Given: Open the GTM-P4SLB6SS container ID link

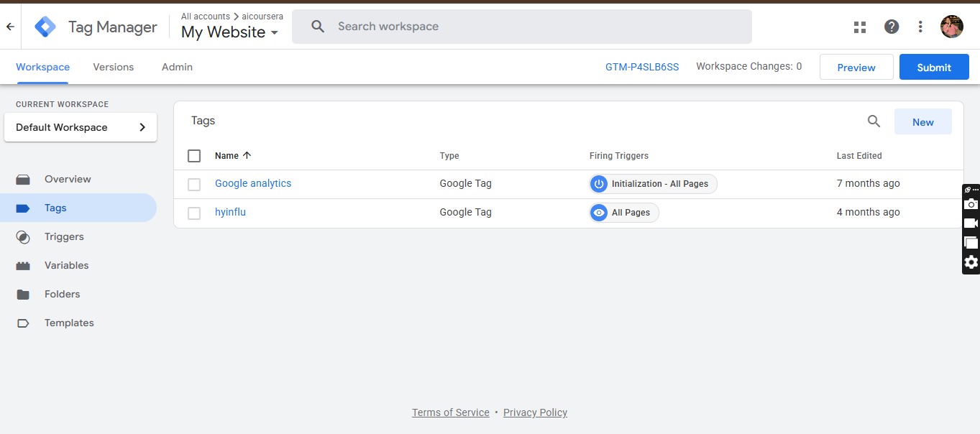Looking at the screenshot, I should 641,67.
